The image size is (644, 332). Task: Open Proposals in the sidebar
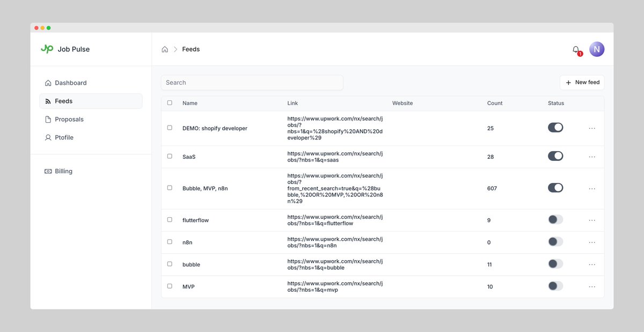[x=91, y=120]
